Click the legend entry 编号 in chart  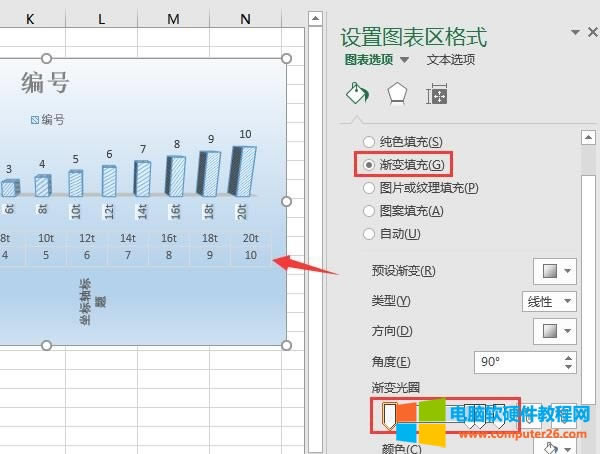click(x=48, y=119)
